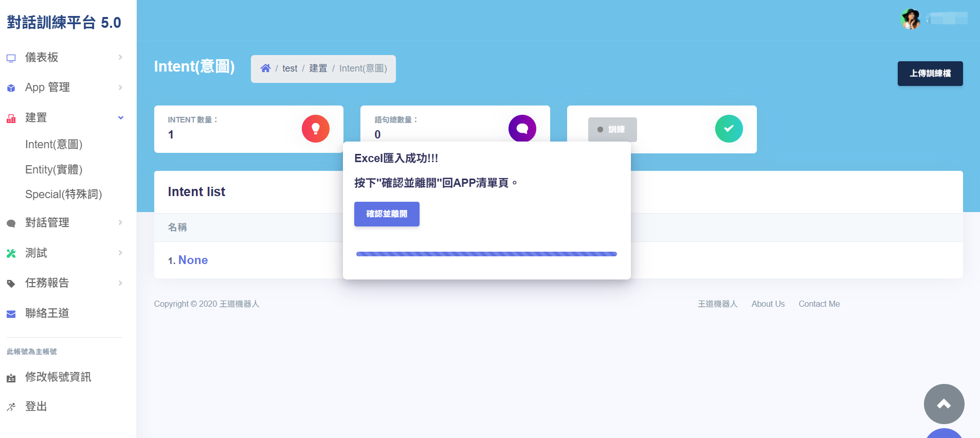Click the 此帳號為主帳號 sidebar label
Image resolution: width=980 pixels, height=438 pixels.
(32, 352)
